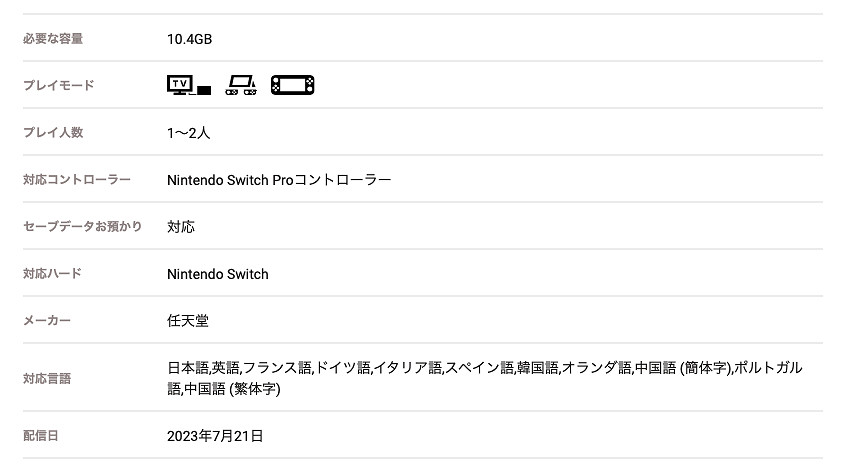Click the 2023年7月21日 release date
The image size is (844, 464).
click(x=215, y=436)
